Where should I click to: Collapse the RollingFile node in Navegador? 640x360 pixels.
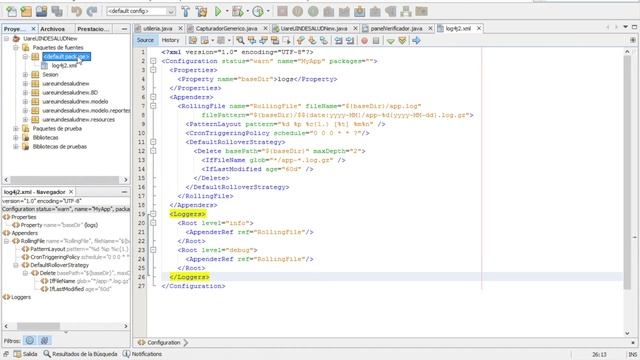coord(7,241)
